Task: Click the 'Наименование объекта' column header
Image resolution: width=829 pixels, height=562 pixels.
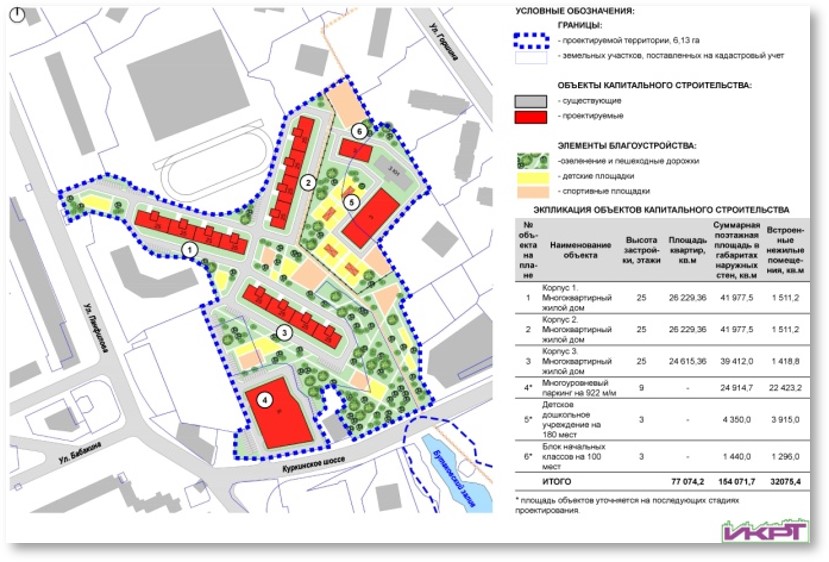Action: click(580, 250)
